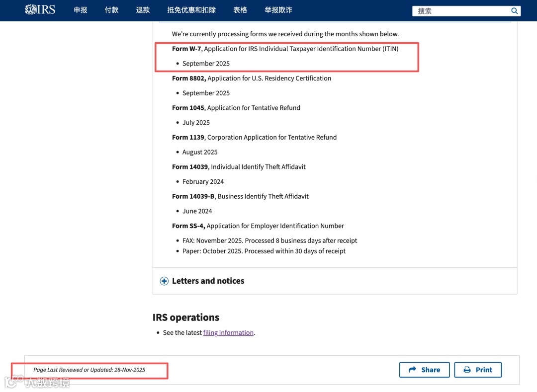
Task: Open the 申报 menu
Action: [81, 10]
